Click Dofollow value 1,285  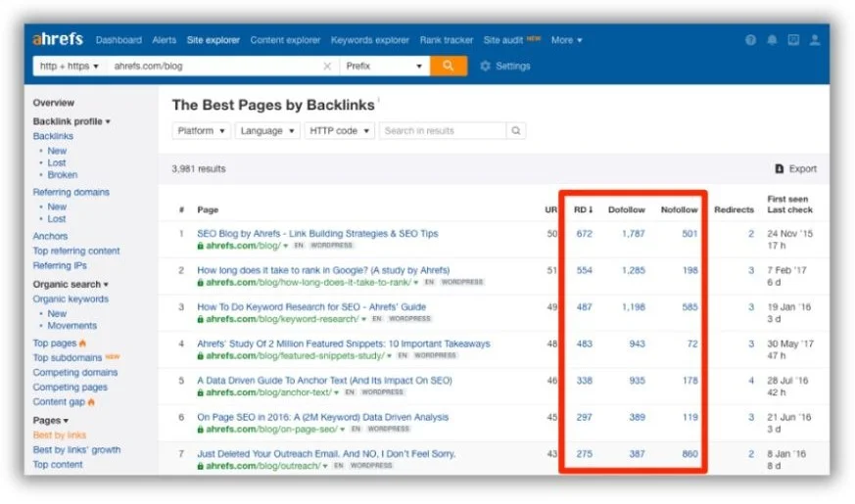pyautogui.click(x=633, y=270)
